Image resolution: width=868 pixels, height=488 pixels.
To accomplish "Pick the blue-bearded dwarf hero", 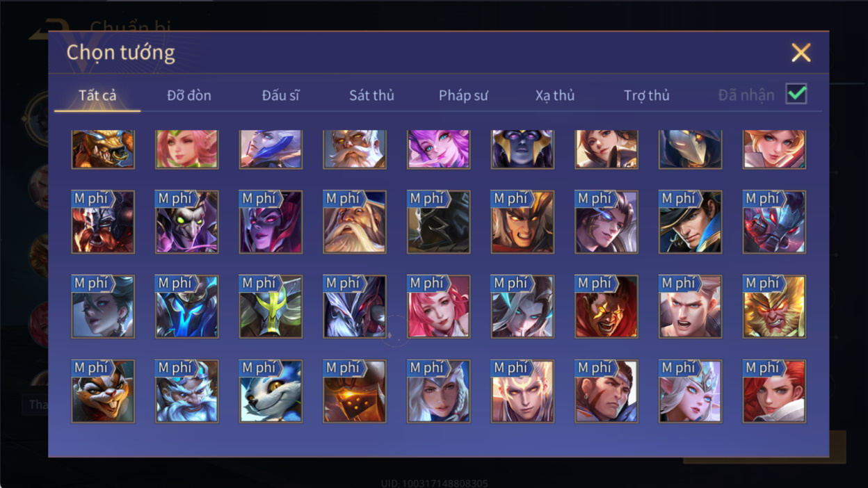I will (186, 391).
